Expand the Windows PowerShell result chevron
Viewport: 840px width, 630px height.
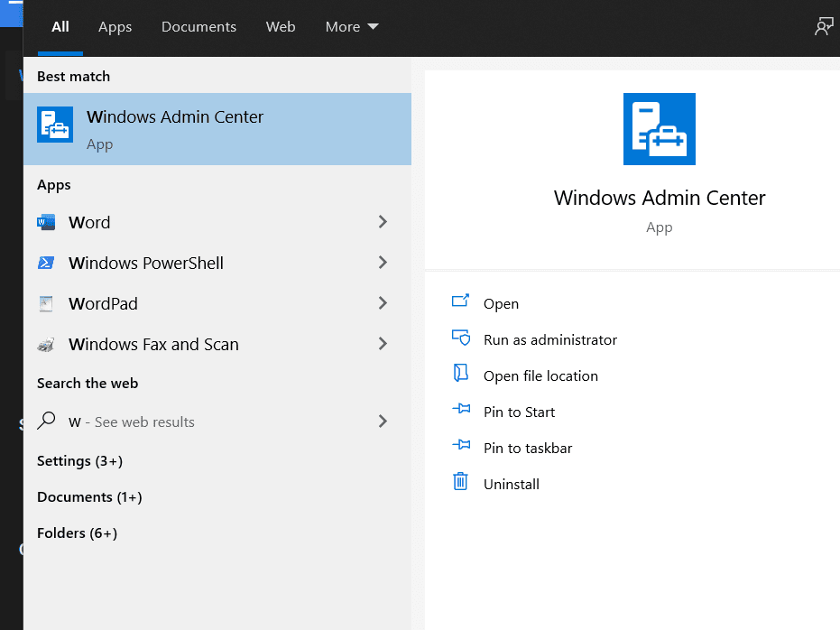(x=383, y=263)
